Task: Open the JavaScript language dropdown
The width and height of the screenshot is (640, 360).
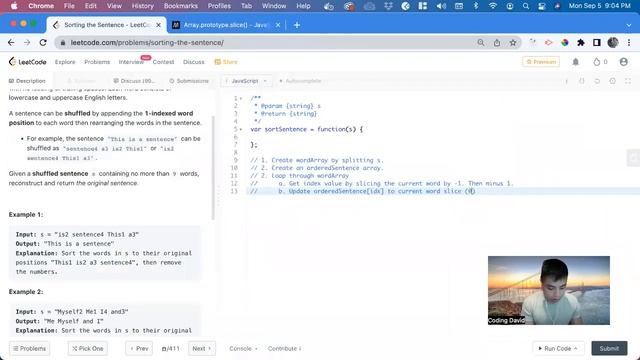Action: pyautogui.click(x=246, y=81)
